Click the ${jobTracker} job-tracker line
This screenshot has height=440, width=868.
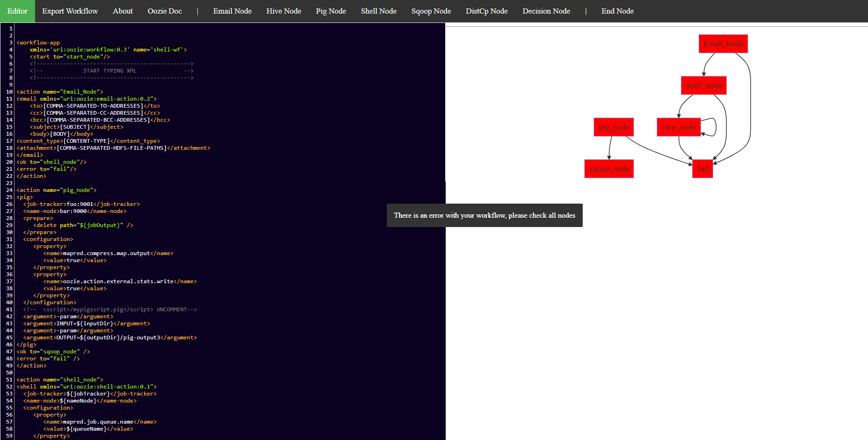(90, 394)
